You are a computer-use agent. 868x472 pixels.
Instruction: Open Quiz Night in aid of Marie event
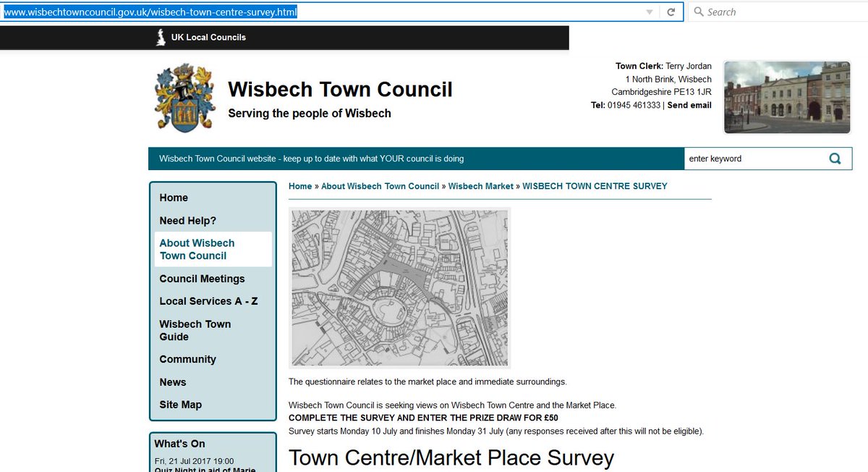(x=205, y=469)
